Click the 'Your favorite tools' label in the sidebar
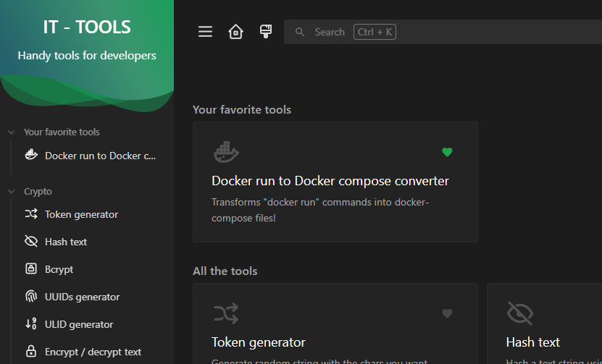This screenshot has height=364, width=602. pyautogui.click(x=62, y=132)
